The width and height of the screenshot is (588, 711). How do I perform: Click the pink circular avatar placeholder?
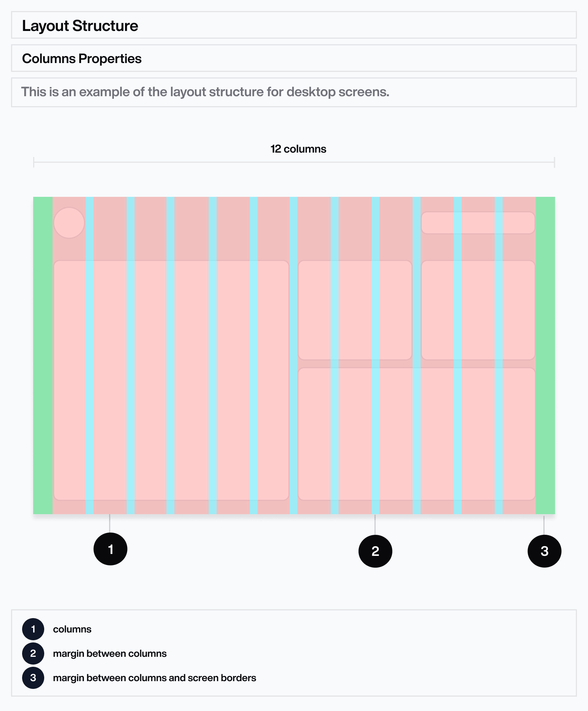pyautogui.click(x=69, y=223)
